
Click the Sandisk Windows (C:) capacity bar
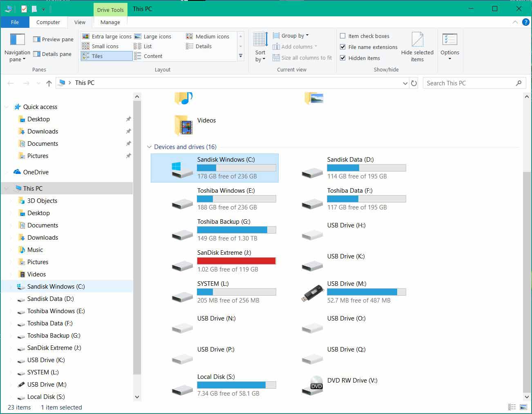(x=236, y=168)
